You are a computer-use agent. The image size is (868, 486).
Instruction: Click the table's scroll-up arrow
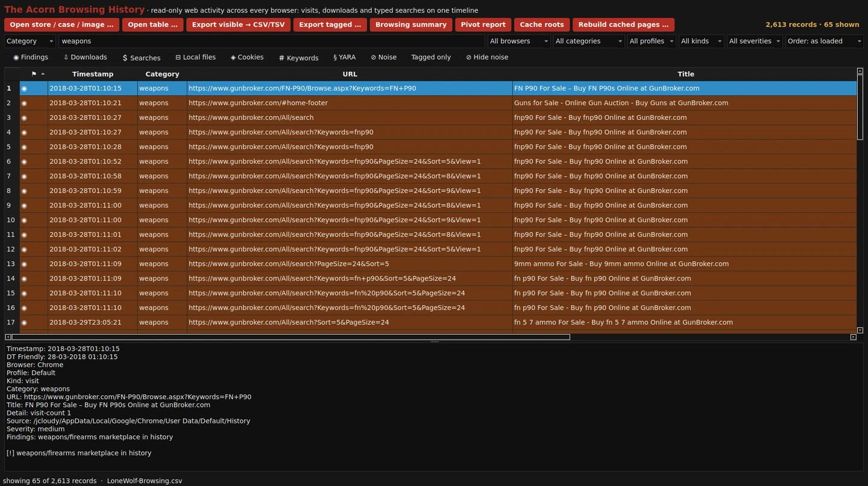tap(860, 71)
